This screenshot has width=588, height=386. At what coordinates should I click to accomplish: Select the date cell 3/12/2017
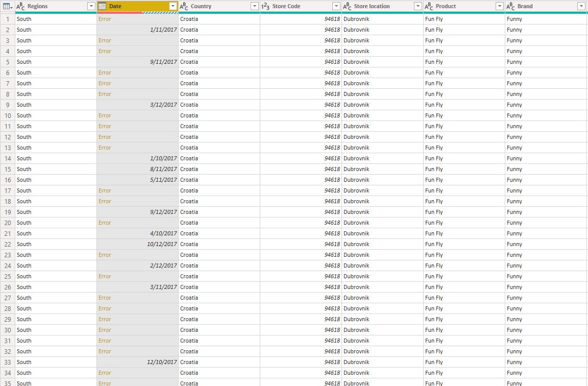[x=138, y=105]
